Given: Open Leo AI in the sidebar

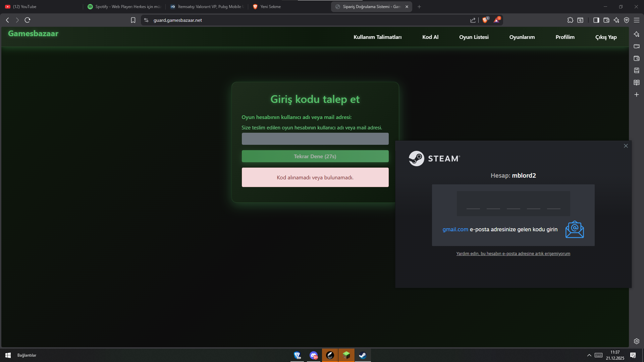Looking at the screenshot, I should [x=637, y=34].
